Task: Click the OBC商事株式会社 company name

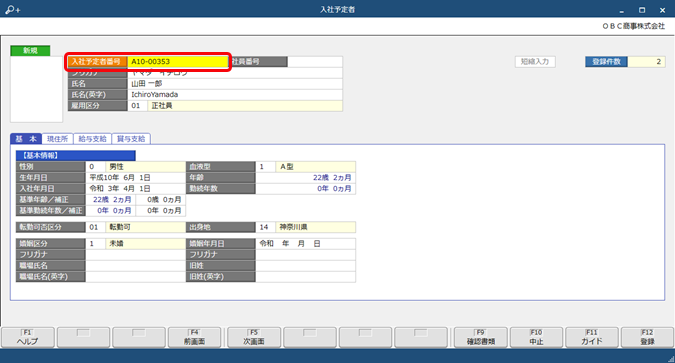Action: coord(634,26)
